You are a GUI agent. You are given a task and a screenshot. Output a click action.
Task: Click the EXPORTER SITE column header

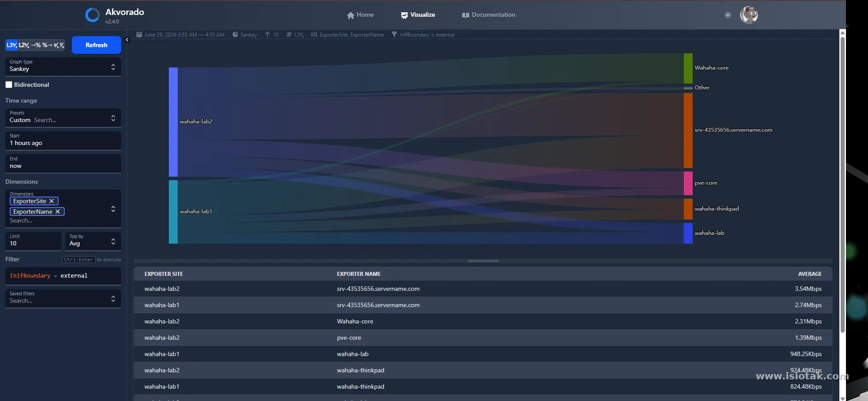[164, 274]
